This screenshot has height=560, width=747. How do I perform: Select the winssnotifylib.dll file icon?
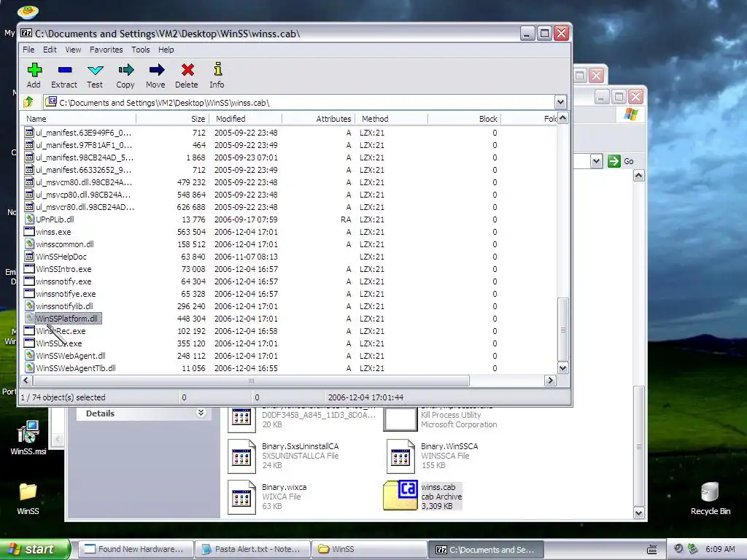pos(29,306)
